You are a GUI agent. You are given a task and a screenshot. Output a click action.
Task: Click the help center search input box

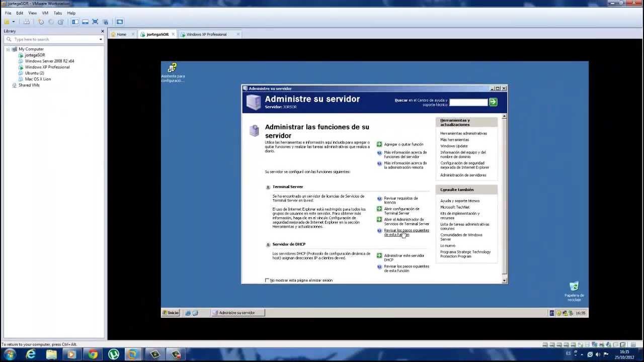[468, 102]
